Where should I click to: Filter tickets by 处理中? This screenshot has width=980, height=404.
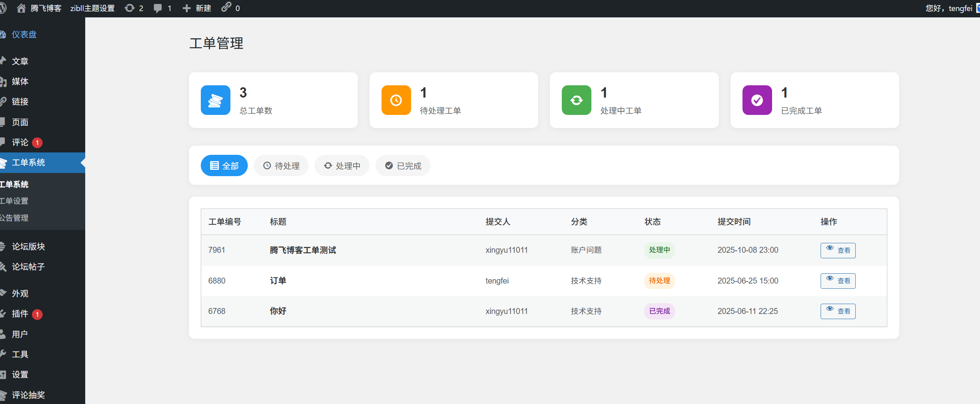(x=342, y=165)
